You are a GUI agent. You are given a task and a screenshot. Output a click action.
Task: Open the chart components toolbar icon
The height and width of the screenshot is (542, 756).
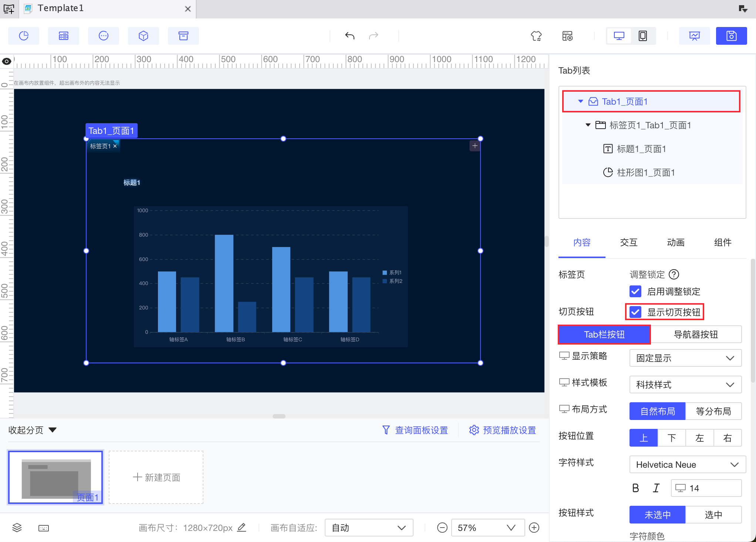[24, 36]
